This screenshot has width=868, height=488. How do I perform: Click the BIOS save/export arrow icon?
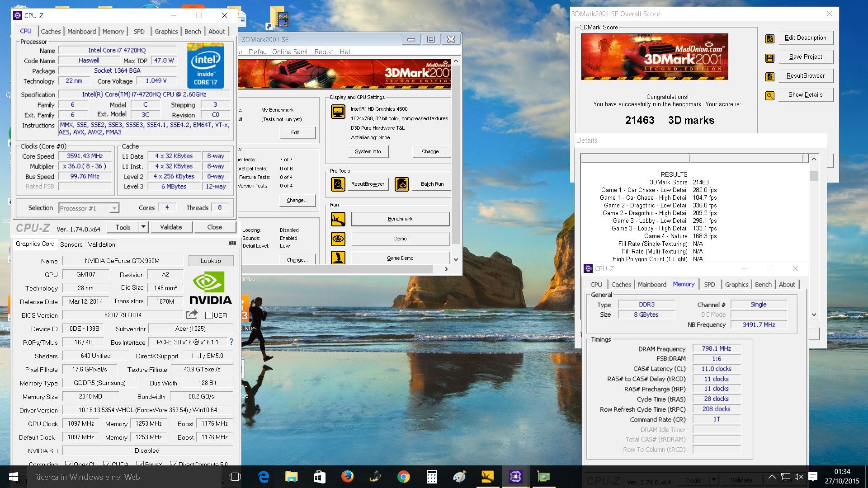[192, 314]
